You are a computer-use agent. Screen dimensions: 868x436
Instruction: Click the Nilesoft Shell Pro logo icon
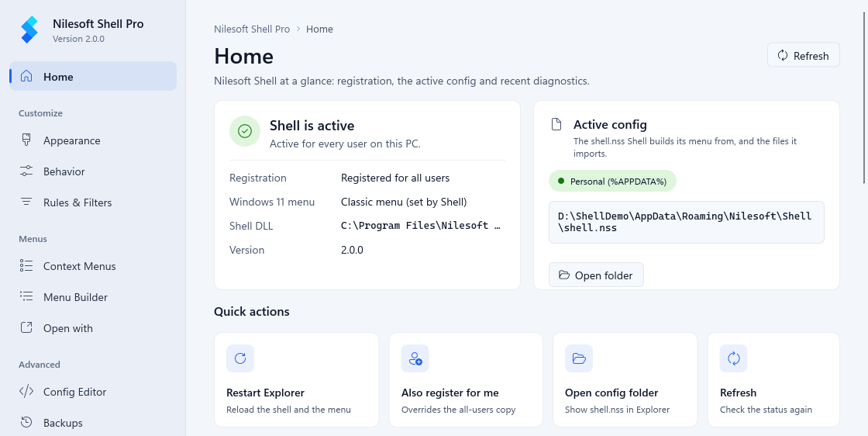(29, 30)
